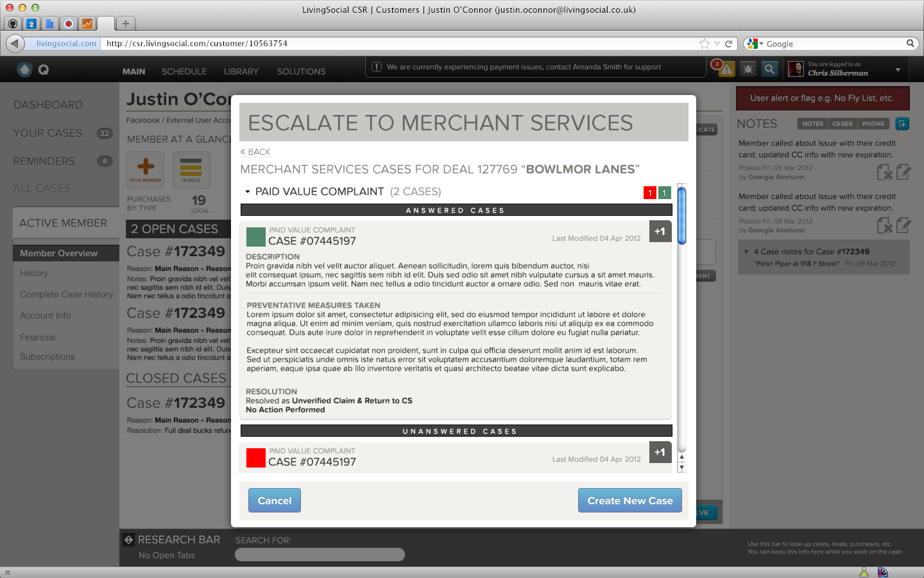
Task: Click the green square on answered case
Action: (256, 237)
